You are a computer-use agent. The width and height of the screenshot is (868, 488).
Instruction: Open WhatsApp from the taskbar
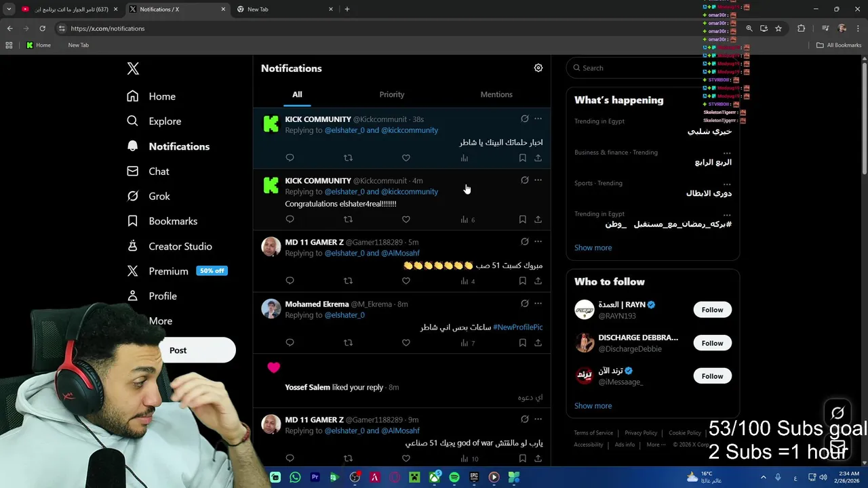(x=295, y=477)
